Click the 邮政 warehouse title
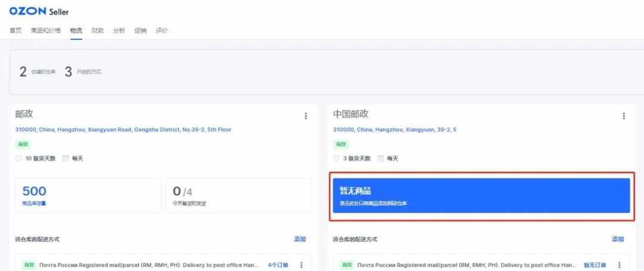 tap(24, 114)
